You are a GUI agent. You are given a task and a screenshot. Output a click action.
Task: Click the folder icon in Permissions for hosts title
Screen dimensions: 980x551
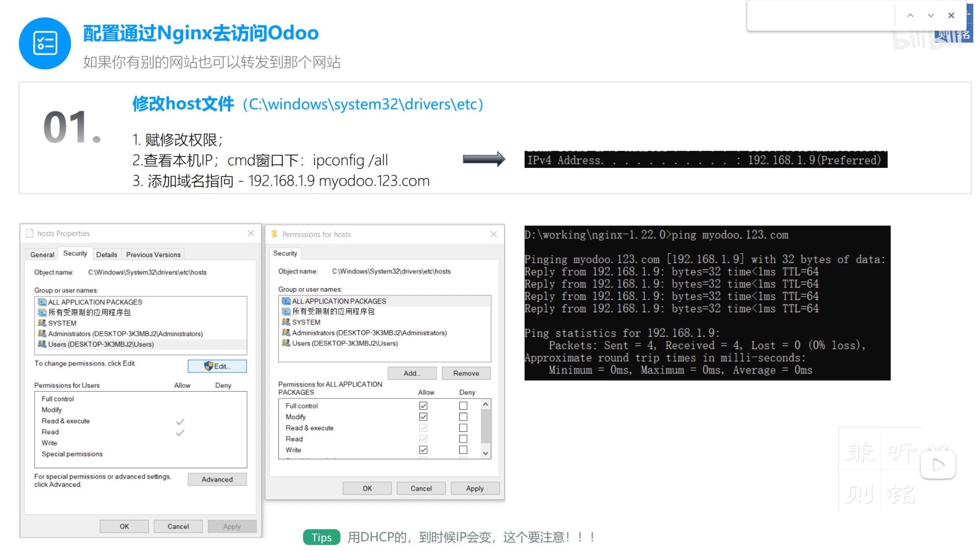point(274,234)
